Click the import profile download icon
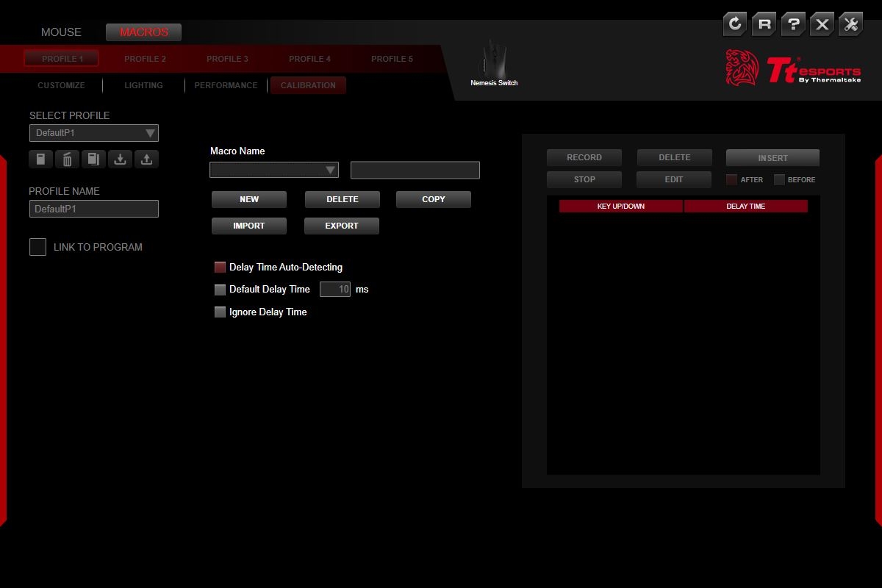Image resolution: width=882 pixels, height=588 pixels. pyautogui.click(x=121, y=159)
